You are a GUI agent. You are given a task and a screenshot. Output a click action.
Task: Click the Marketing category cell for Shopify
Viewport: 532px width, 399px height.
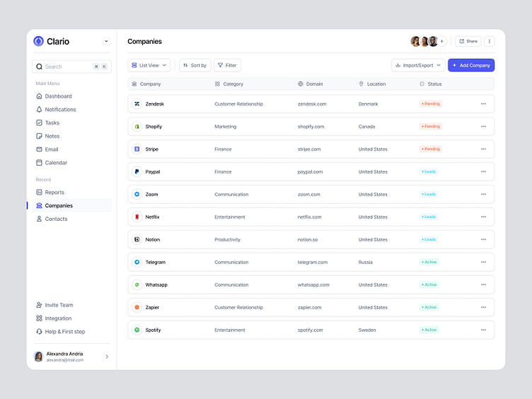click(225, 127)
